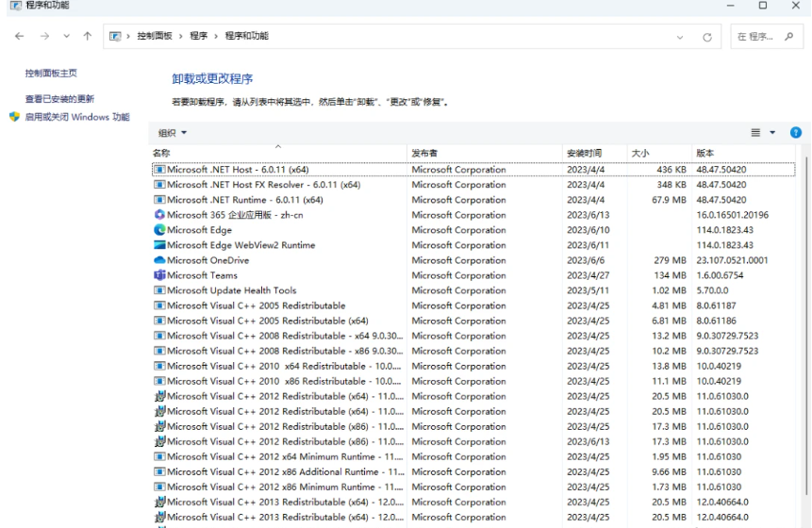Screen dimensions: 812x528
Task: Click 程序和功能 breadcrumb
Action: (246, 36)
